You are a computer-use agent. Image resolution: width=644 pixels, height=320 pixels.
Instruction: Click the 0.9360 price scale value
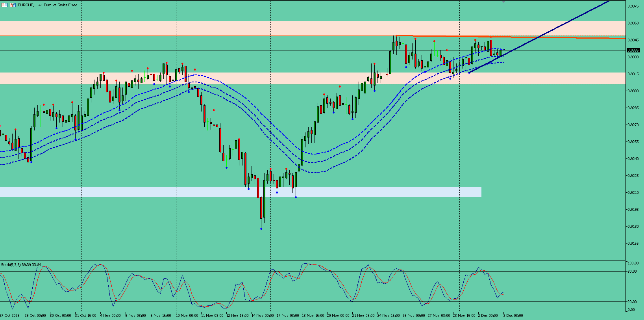click(633, 23)
